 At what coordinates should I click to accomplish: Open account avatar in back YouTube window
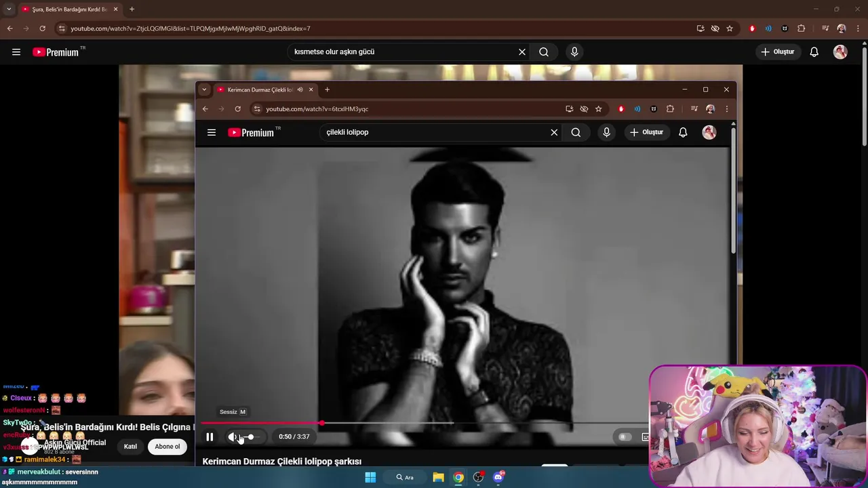[x=840, y=52]
